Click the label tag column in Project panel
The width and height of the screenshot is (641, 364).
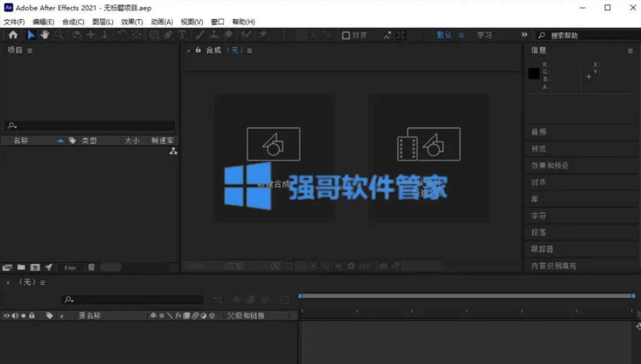coord(72,140)
